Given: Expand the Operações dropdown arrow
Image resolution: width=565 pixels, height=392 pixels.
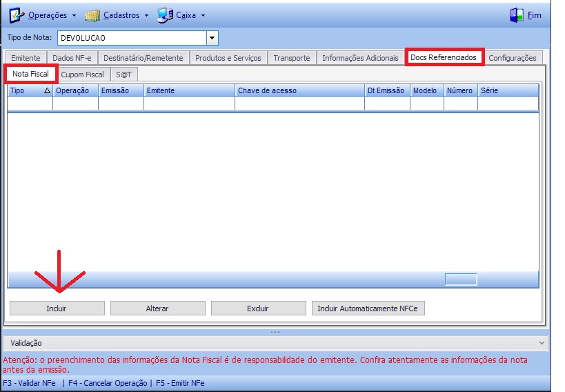Looking at the screenshot, I should click(74, 15).
